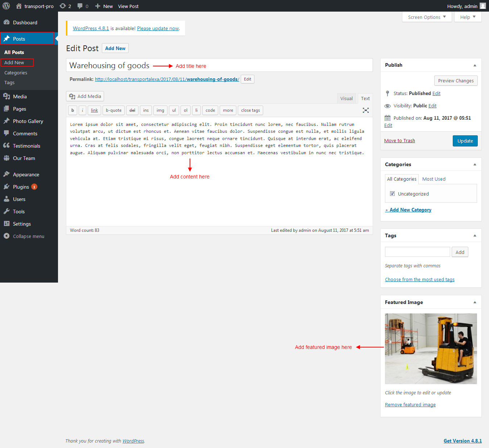Click Please update now link

[x=158, y=28]
